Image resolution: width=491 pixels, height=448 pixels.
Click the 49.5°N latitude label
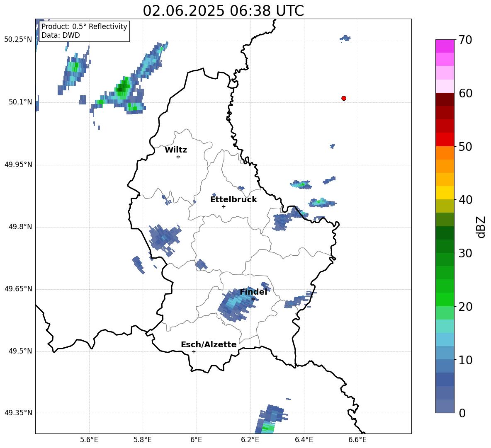(20, 351)
